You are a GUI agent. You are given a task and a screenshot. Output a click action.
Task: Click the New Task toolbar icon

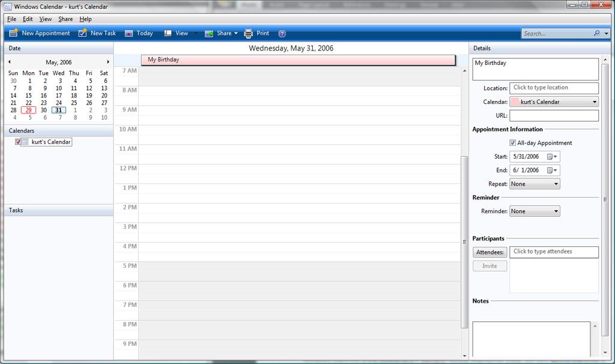coord(82,34)
